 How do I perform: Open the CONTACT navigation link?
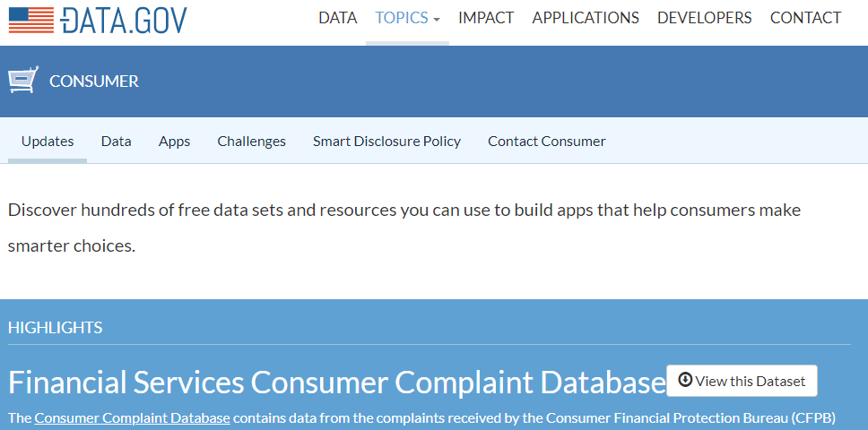click(x=805, y=18)
